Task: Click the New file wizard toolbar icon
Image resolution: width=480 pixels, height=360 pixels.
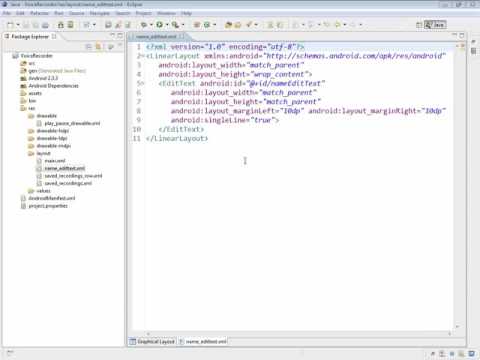Action: click(11, 25)
